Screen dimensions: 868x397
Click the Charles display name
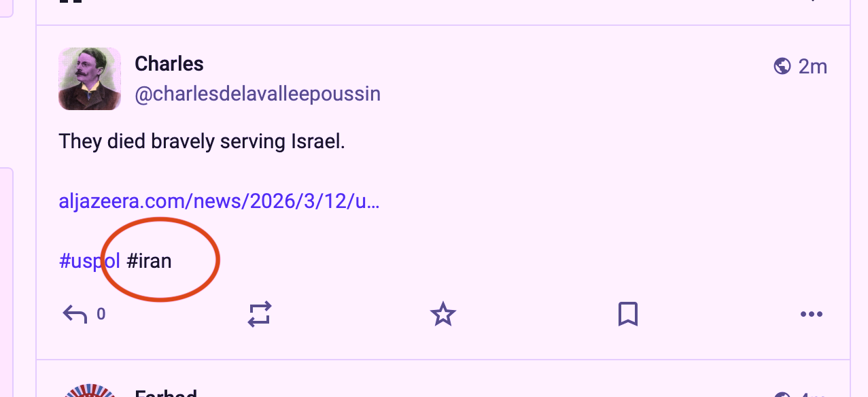169,64
